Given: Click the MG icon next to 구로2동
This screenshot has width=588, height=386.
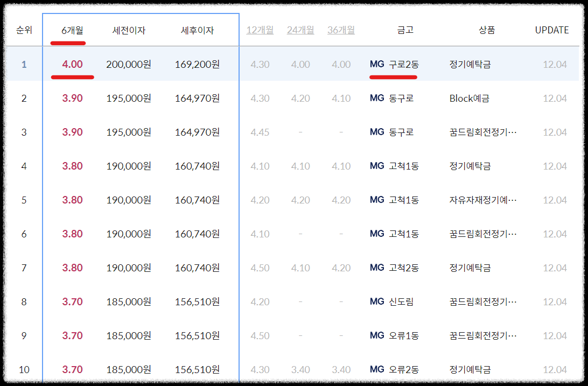Looking at the screenshot, I should (377, 64).
